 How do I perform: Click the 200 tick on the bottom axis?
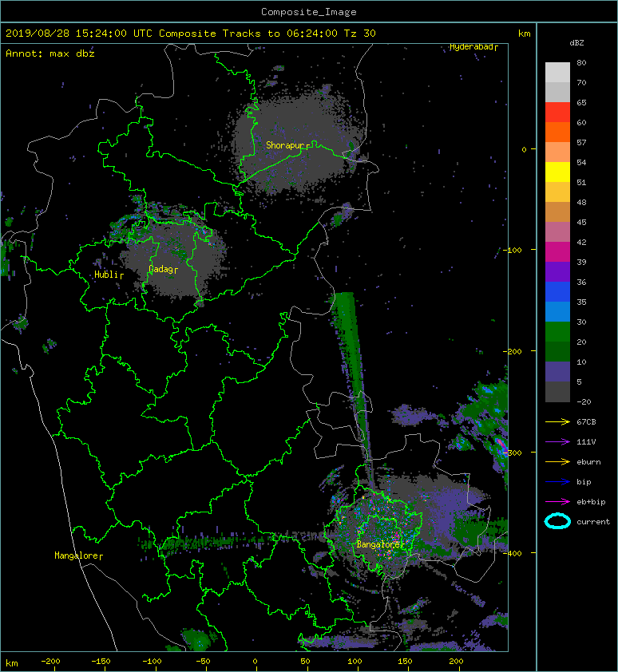tap(456, 662)
